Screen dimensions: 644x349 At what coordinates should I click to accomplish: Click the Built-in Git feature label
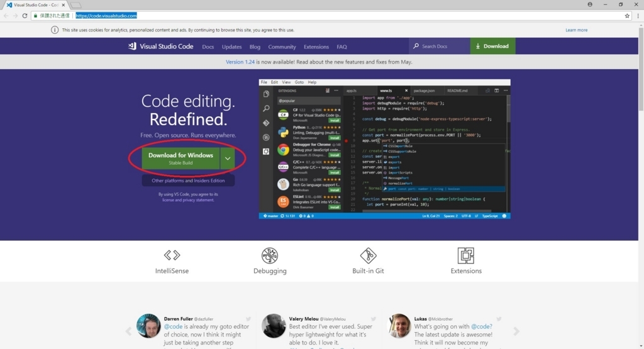(x=368, y=270)
